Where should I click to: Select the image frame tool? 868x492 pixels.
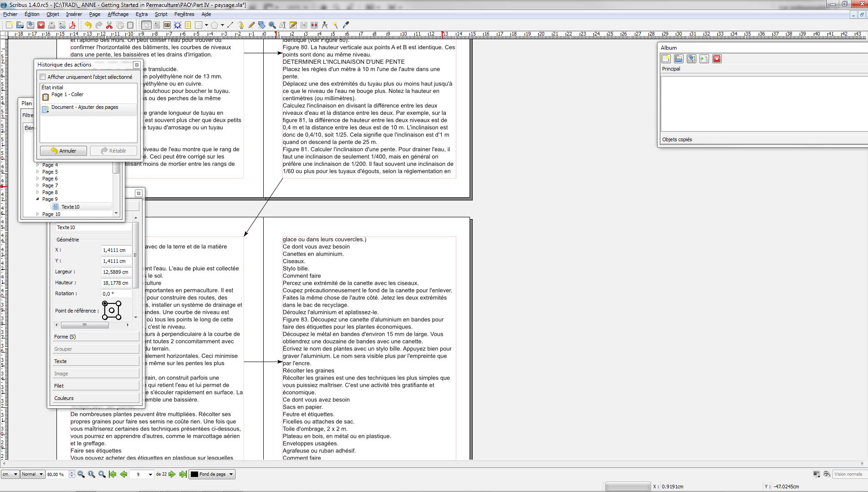pos(167,25)
